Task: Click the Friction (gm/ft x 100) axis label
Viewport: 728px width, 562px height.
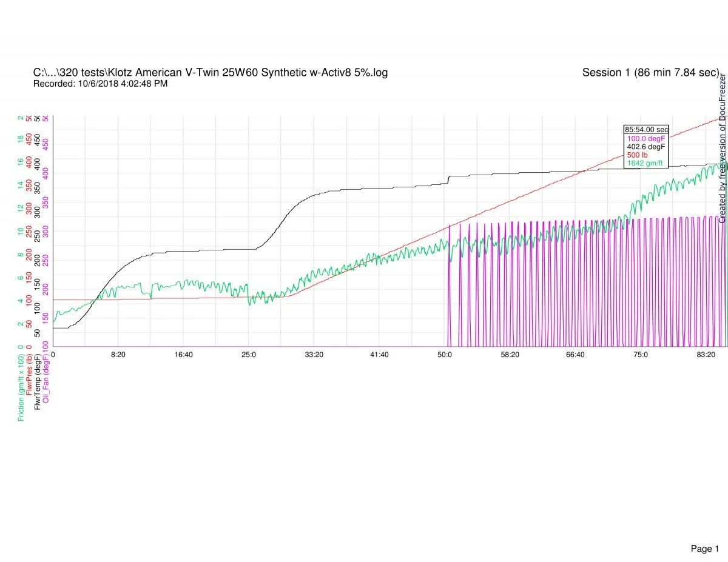Action: pos(22,388)
